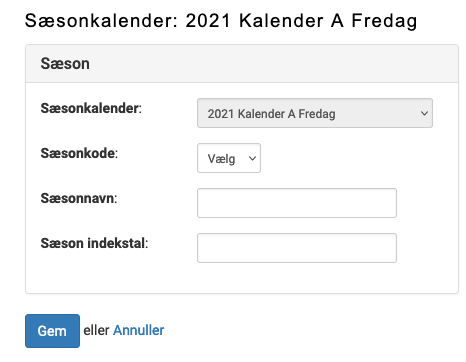
Task: Click the Sæsonkalender page title heading
Action: 221,21
